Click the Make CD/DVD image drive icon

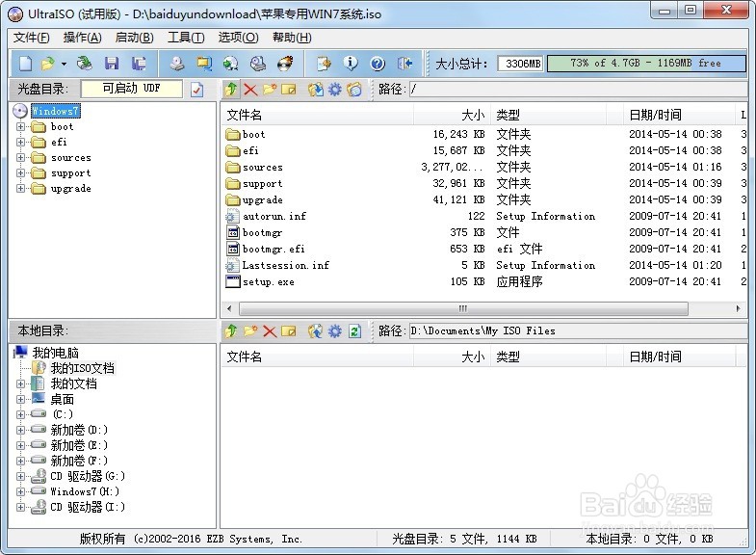click(177, 64)
